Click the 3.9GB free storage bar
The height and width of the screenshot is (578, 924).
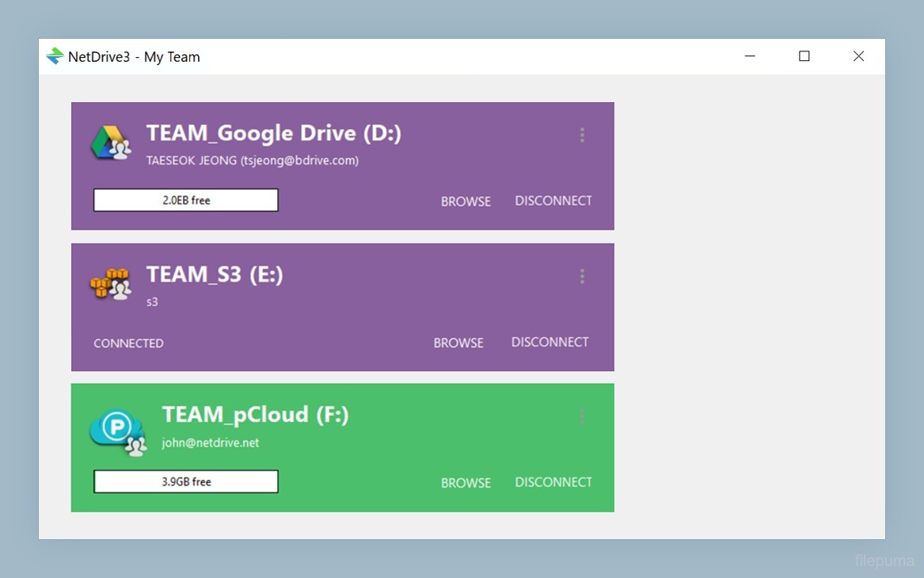186,481
